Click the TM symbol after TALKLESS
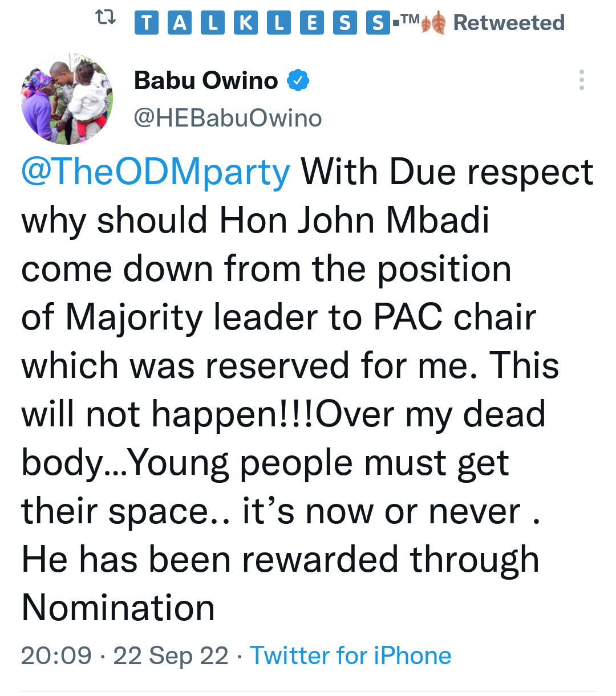The image size is (616, 696). (x=410, y=20)
